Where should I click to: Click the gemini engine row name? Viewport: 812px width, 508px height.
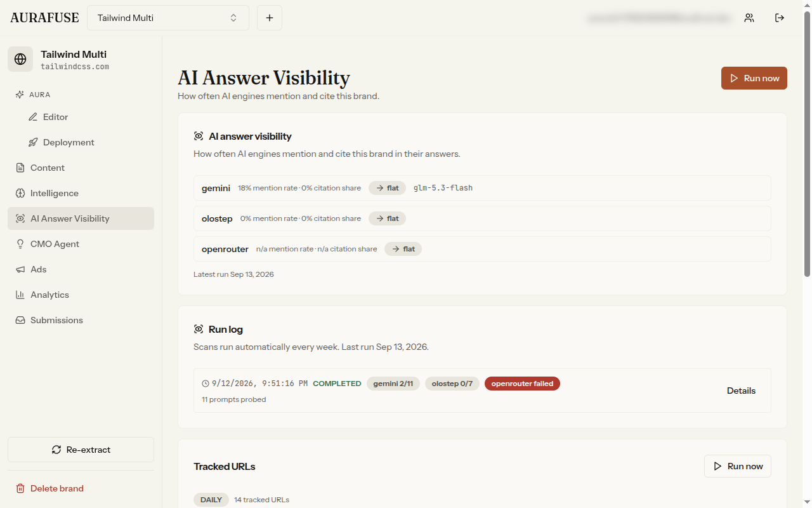[x=216, y=188]
